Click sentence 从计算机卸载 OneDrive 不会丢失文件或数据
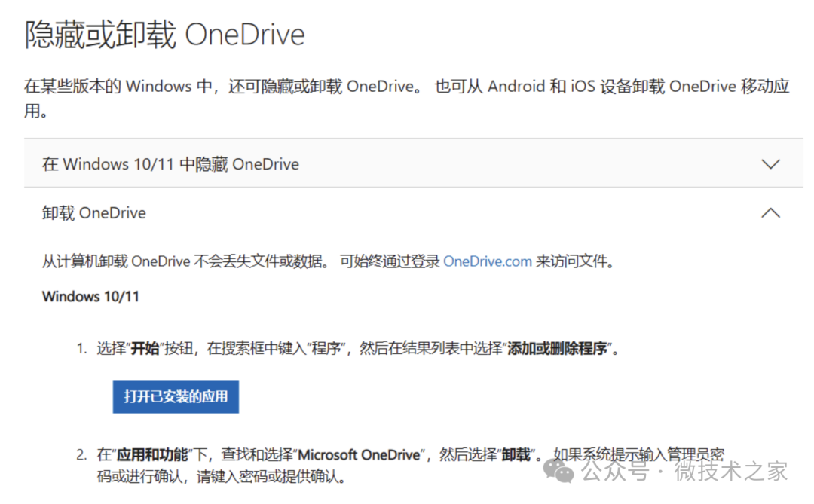This screenshot has height=504, width=814. (x=186, y=261)
